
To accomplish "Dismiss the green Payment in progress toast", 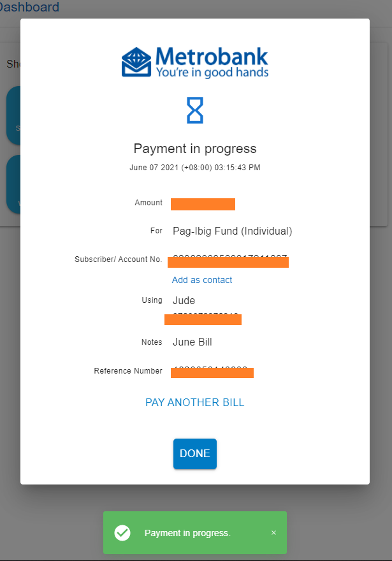I will [273, 533].
